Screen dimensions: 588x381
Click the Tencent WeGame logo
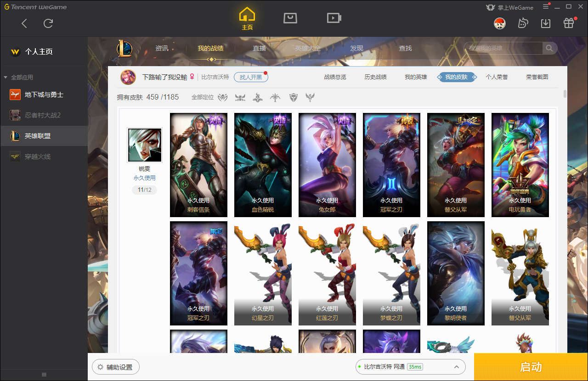click(x=35, y=7)
